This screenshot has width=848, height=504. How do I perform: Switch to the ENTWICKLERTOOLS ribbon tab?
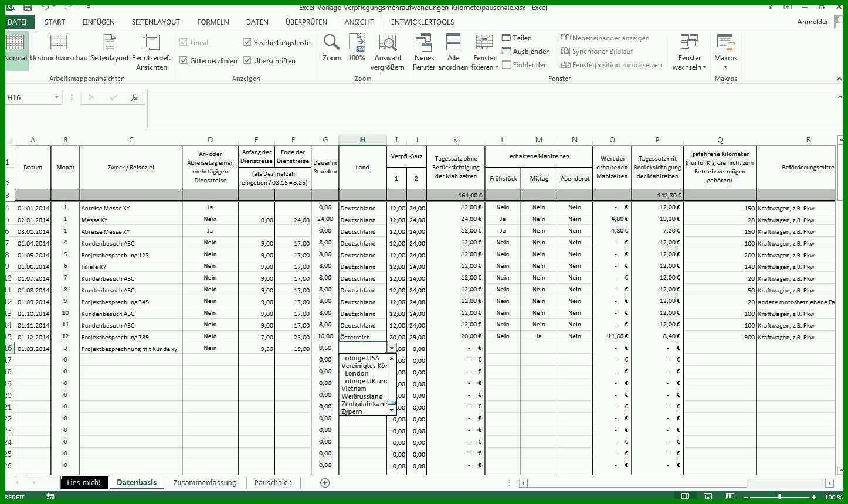[422, 22]
